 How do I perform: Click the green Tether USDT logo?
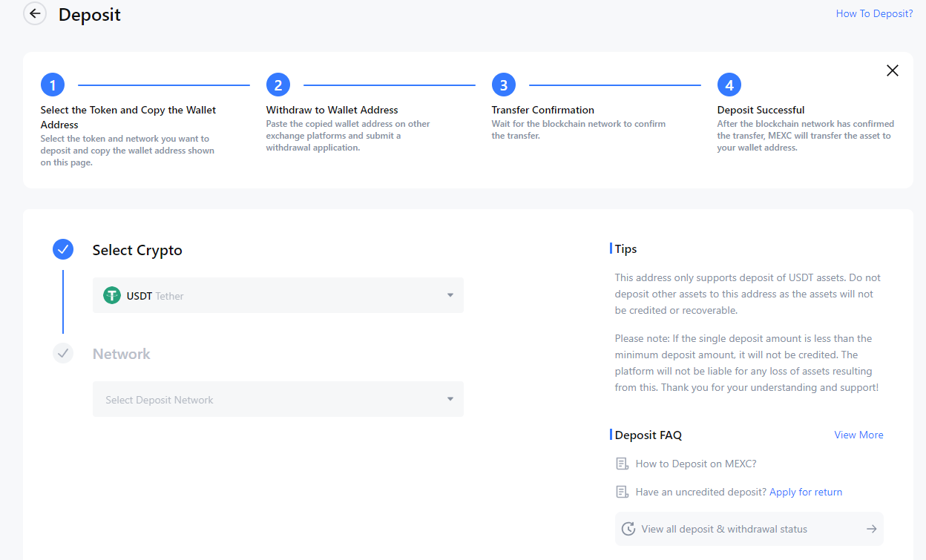click(x=112, y=296)
